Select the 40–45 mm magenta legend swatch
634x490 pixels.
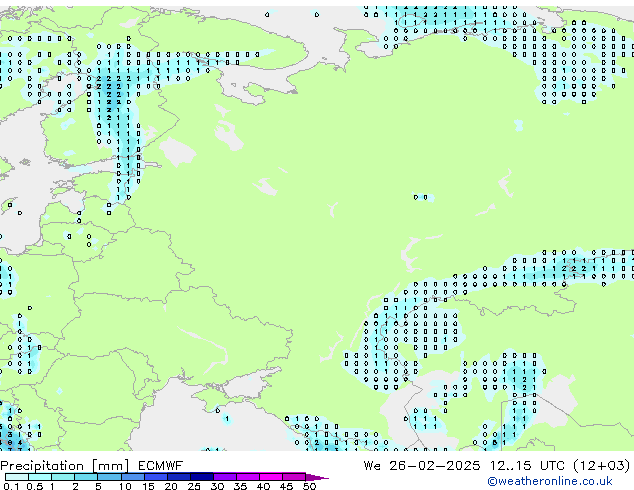271,477
